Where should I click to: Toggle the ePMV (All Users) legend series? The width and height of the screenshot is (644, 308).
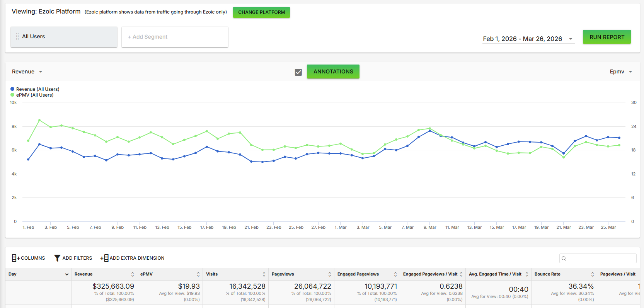pos(32,95)
